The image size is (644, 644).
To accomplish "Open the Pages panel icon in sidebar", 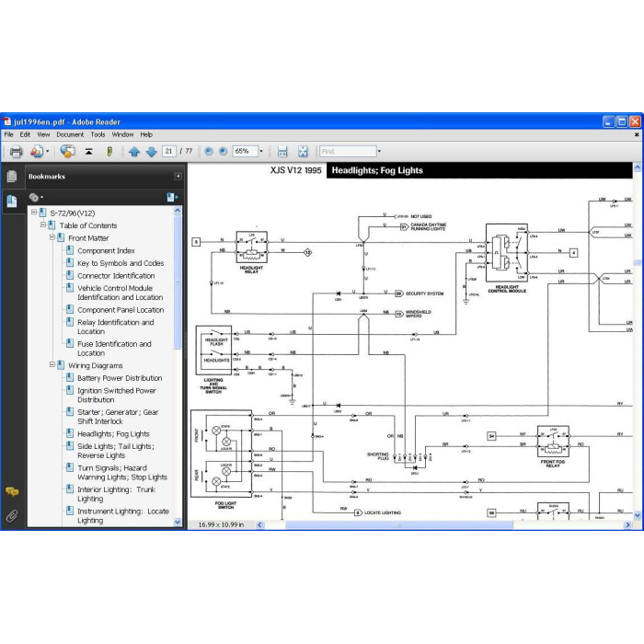I will [12, 177].
